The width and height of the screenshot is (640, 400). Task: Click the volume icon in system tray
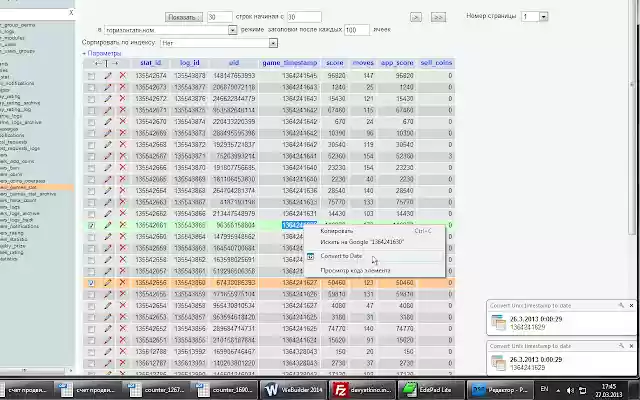570,391
